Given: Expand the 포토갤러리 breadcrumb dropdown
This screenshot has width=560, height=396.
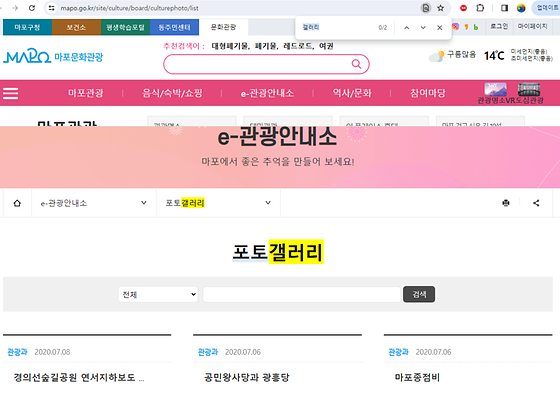Looking at the screenshot, I should coord(218,203).
